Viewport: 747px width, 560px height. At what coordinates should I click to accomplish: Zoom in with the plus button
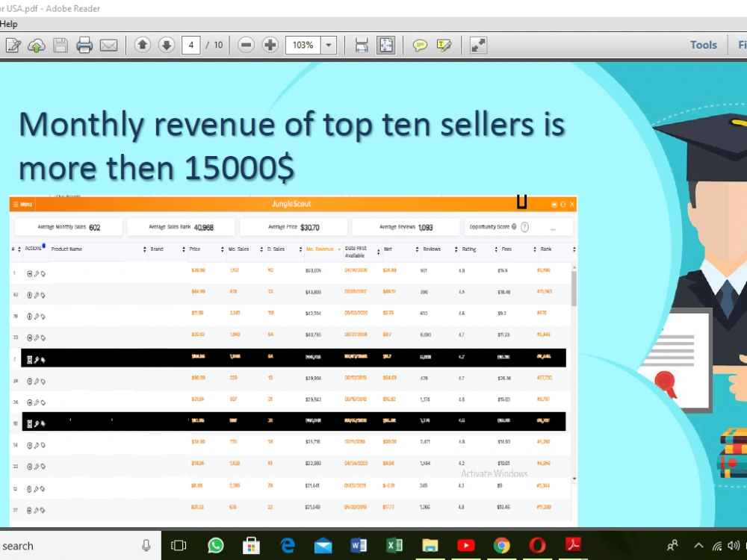270,46
